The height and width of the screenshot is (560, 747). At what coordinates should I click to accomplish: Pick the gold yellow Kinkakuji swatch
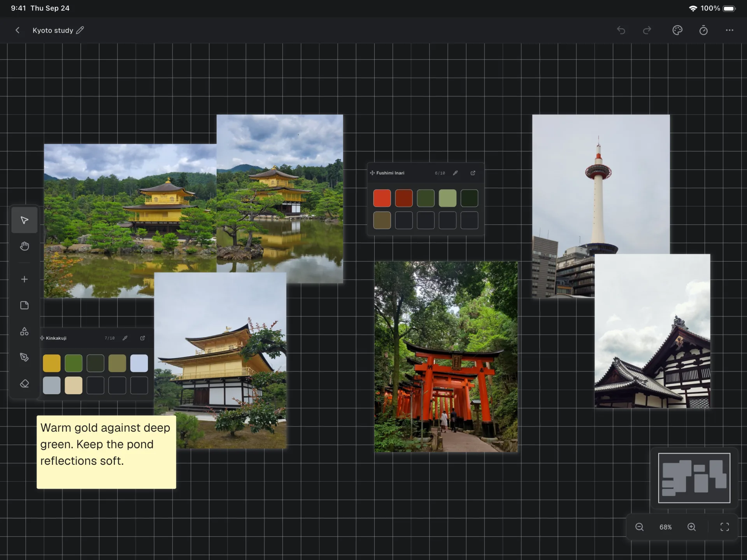(x=52, y=363)
